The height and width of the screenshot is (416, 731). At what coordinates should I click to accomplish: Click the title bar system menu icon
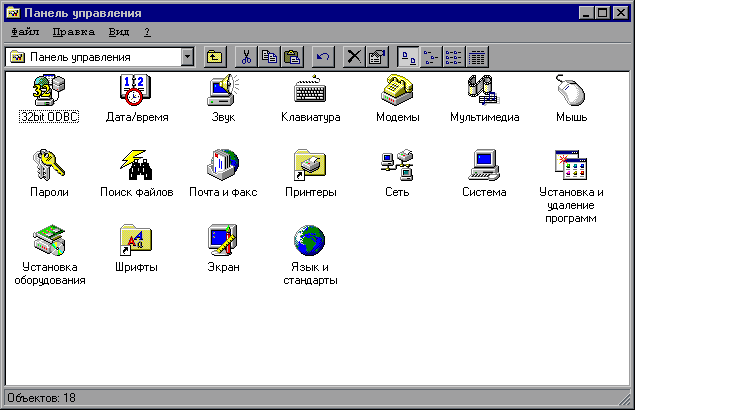[14, 13]
